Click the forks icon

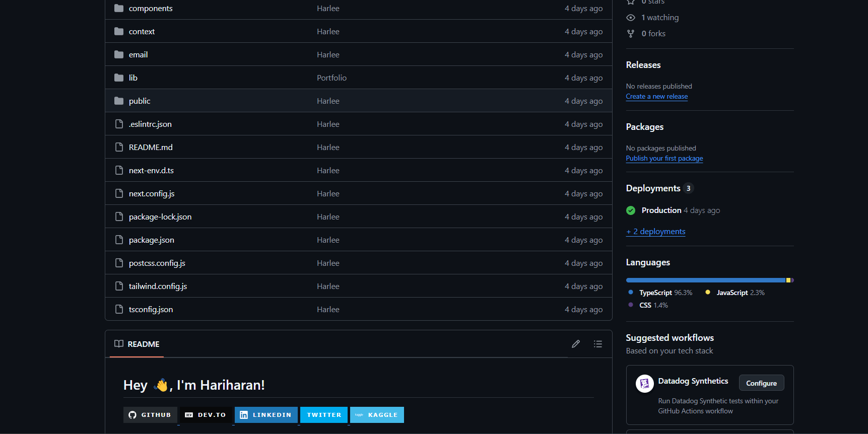(x=631, y=34)
